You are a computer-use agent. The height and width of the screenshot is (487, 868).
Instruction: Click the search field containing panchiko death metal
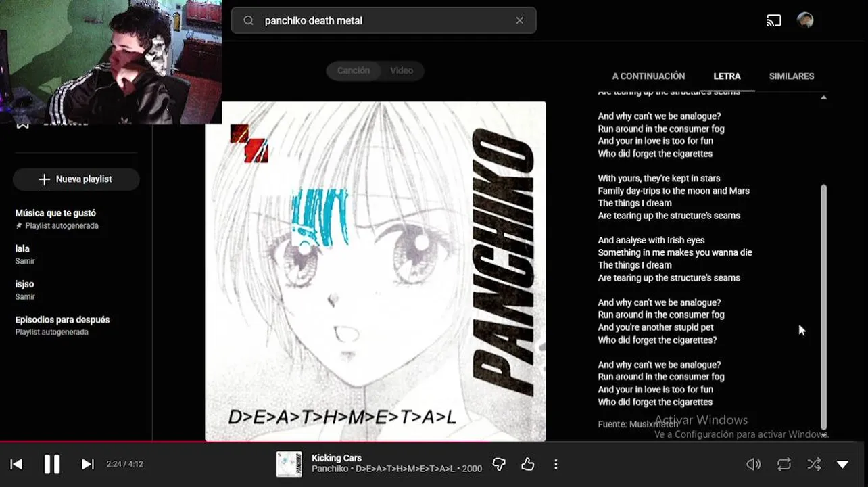coord(383,20)
